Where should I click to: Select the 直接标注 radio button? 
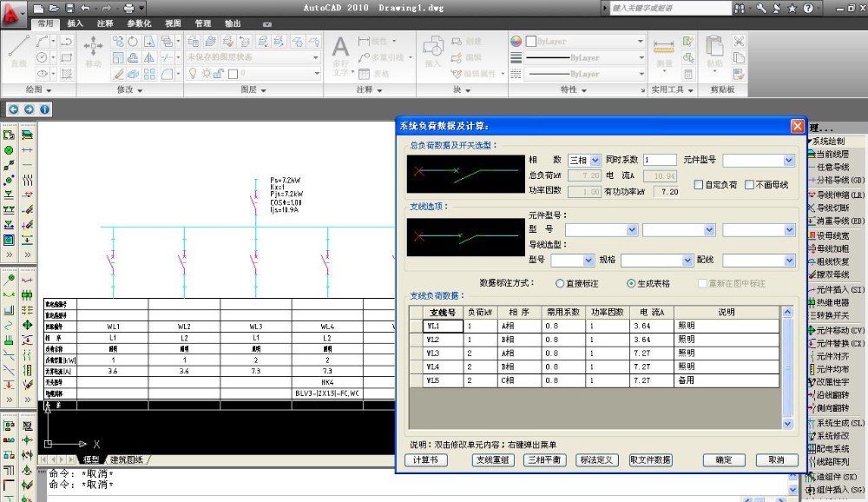560,283
